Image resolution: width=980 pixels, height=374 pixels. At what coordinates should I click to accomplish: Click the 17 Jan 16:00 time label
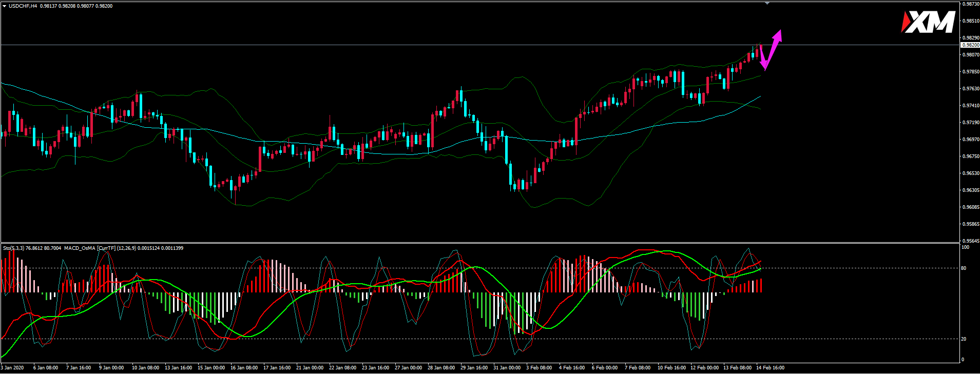tap(277, 368)
